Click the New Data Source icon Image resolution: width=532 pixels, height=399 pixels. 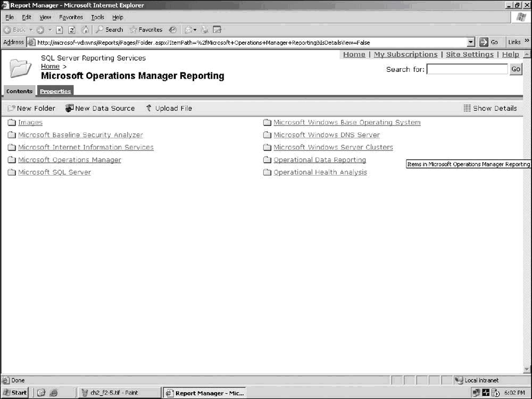[x=69, y=108]
